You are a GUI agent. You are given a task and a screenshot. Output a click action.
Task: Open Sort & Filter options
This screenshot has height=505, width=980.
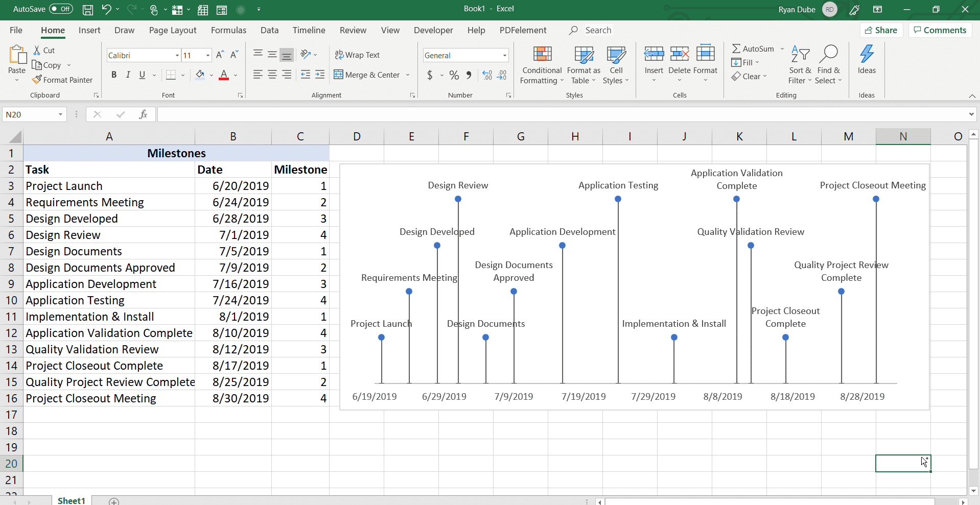[799, 64]
